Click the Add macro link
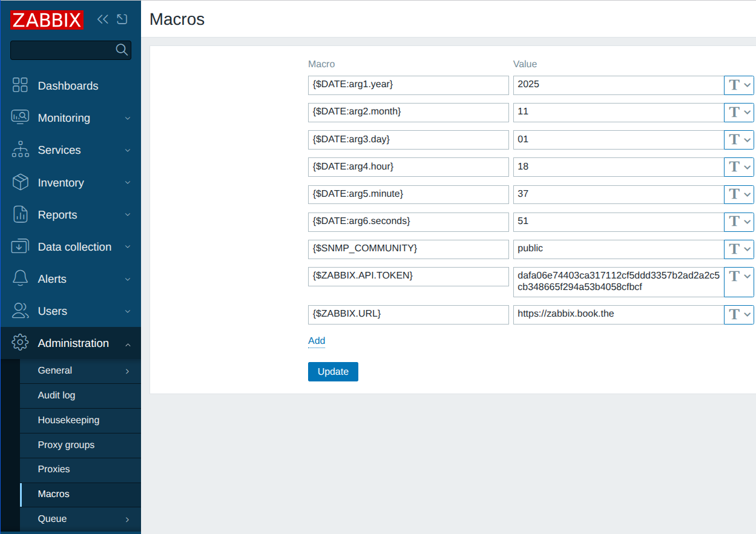 (317, 341)
